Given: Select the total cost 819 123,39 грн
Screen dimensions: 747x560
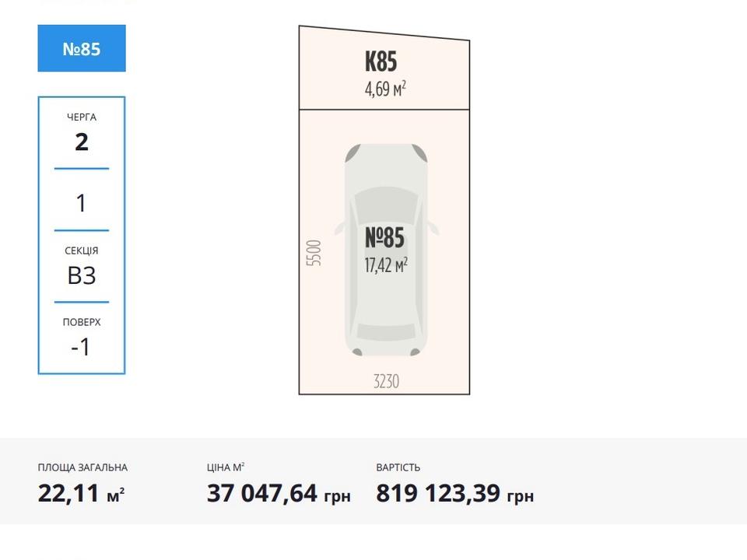Looking at the screenshot, I should click(455, 493).
